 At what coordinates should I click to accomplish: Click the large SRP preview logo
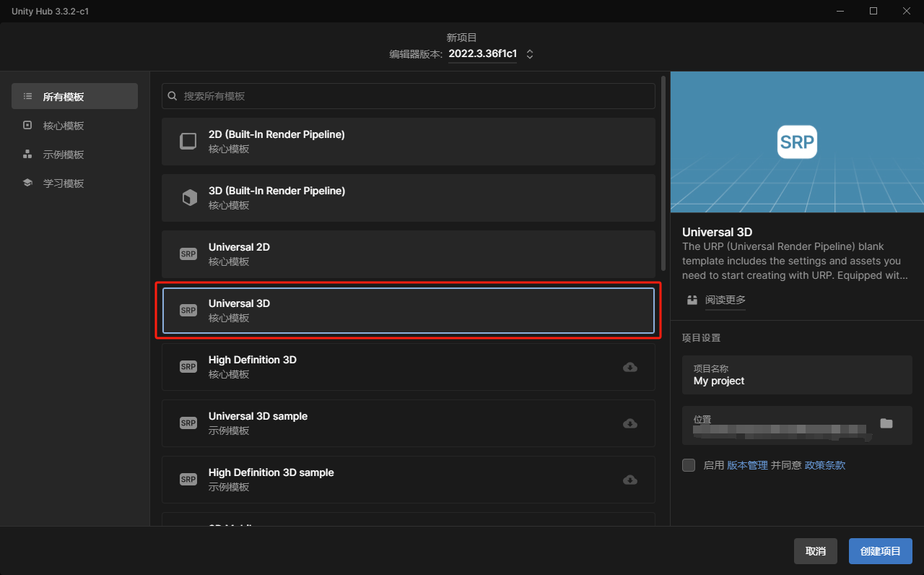(x=797, y=142)
